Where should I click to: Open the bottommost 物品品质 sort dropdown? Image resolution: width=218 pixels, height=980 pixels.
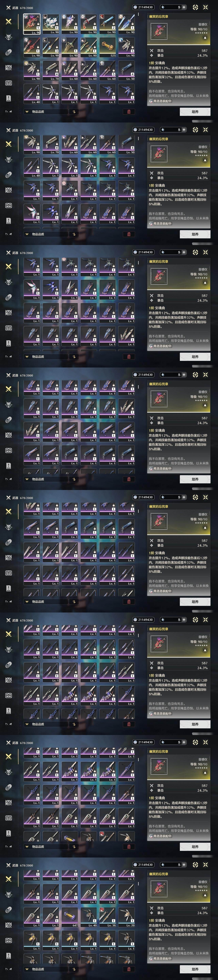click(46, 969)
